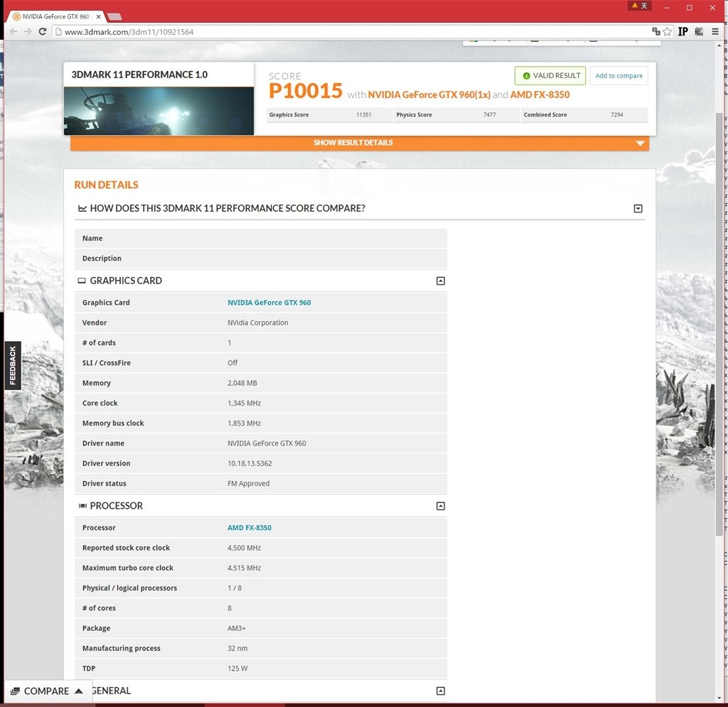Open the Chrome hamburger menu
This screenshot has width=728, height=707.
(x=715, y=31)
